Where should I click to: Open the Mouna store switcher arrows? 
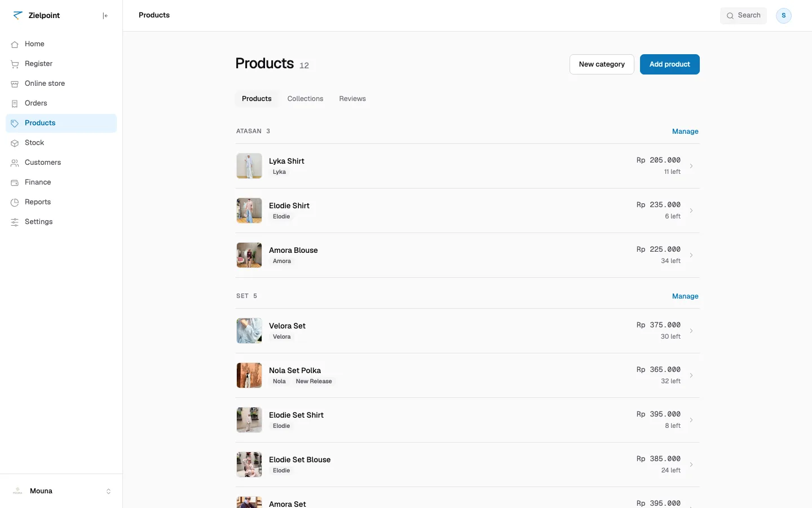tap(108, 491)
